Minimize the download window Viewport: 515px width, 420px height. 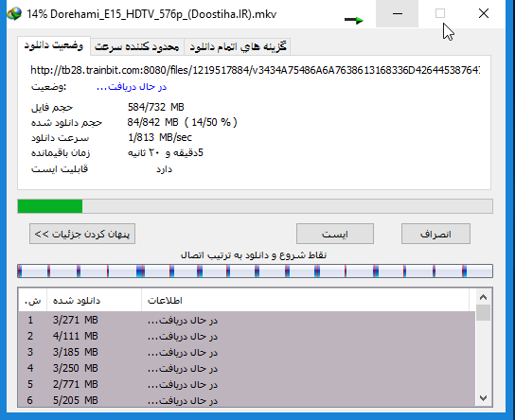coord(397,14)
